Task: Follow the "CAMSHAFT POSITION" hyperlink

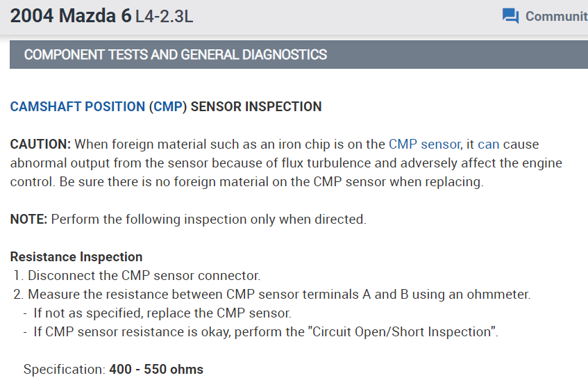Action: [x=78, y=107]
